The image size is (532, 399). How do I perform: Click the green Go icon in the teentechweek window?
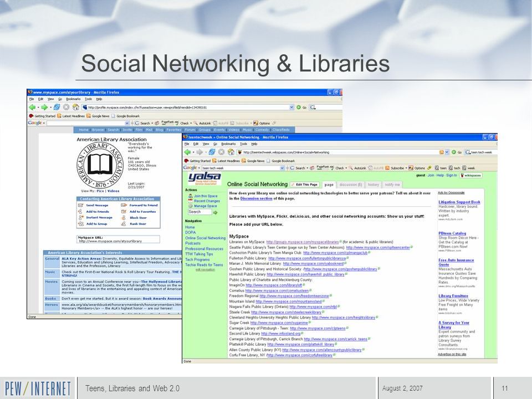pyautogui.click(x=454, y=152)
